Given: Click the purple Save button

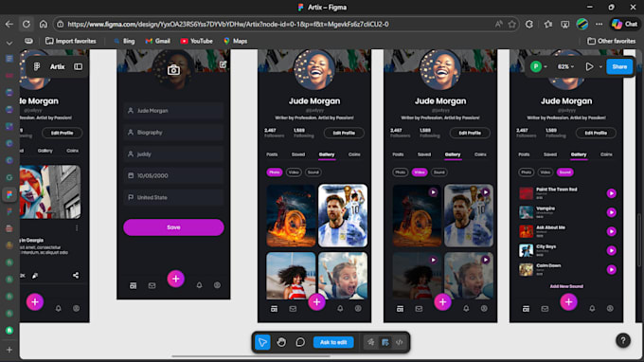Looking at the screenshot, I should pos(173,227).
